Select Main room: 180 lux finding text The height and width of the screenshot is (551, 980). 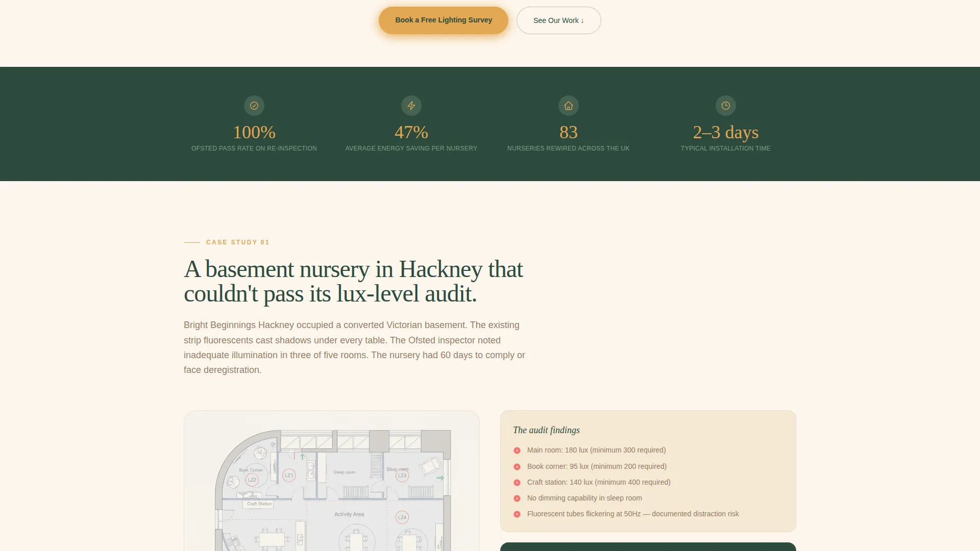point(596,450)
